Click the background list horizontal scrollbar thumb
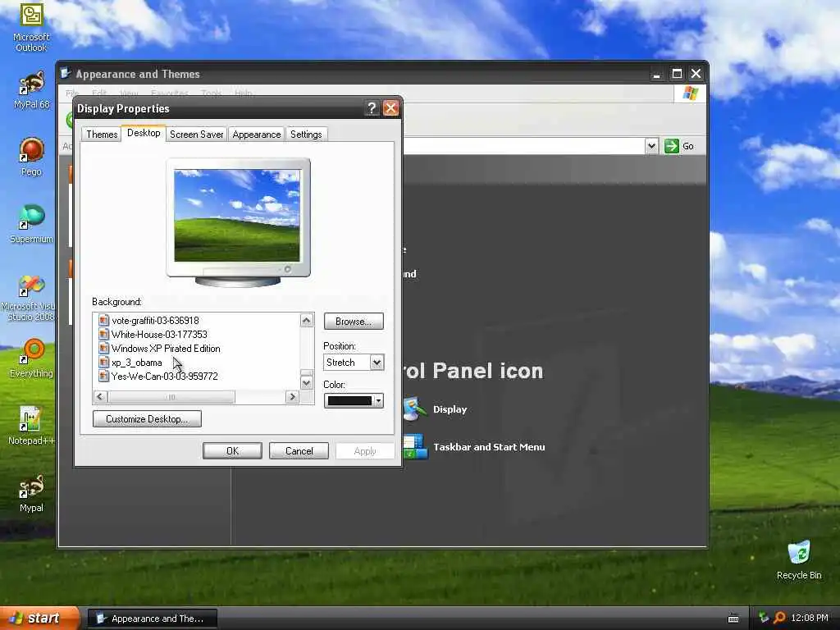840x630 pixels. click(x=171, y=397)
